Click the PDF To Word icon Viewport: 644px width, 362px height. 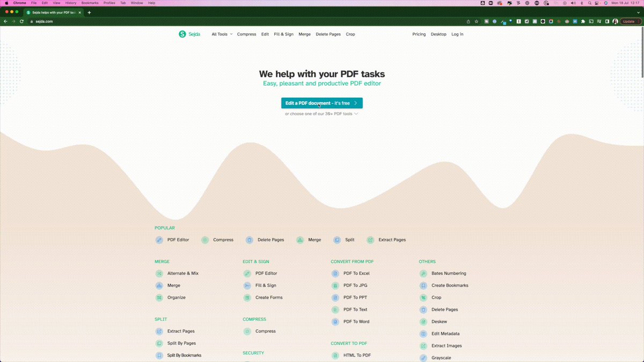point(335,322)
